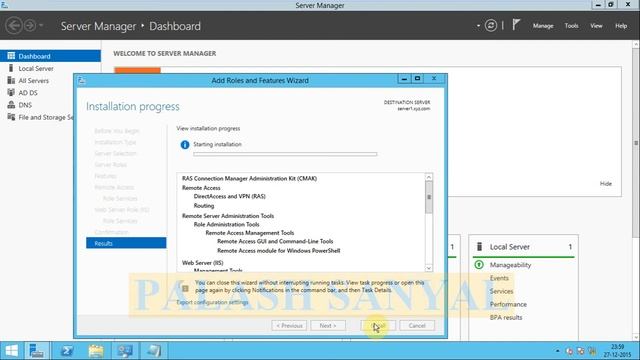The image size is (640, 360).
Task: Click the taskbar icon after File Explorer
Action: coord(125,351)
